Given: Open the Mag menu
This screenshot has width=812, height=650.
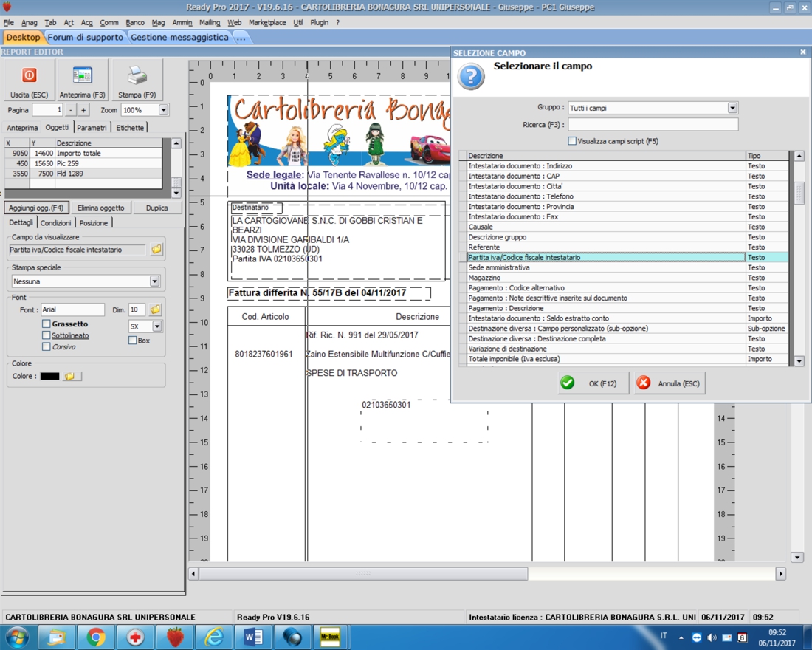Looking at the screenshot, I should pyautogui.click(x=158, y=22).
